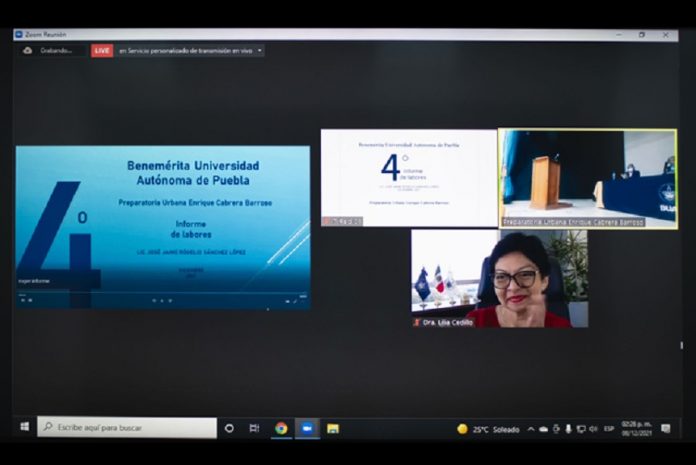Open Cortana circle icon in taskbar

click(229, 428)
